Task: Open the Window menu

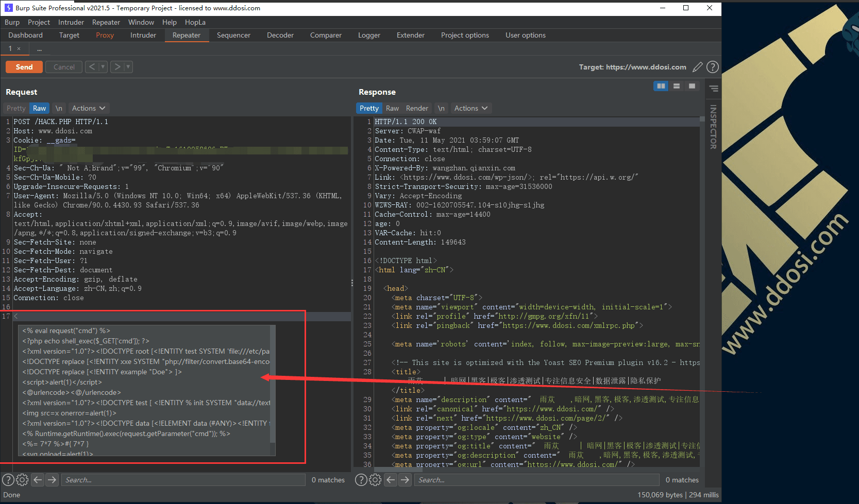Action: coord(141,22)
